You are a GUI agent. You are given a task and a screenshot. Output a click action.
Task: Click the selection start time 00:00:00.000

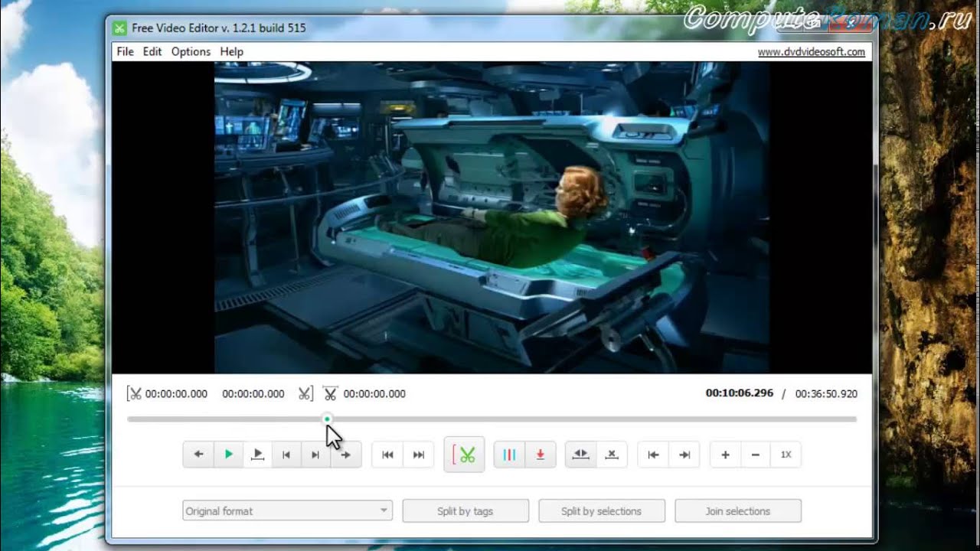coord(176,394)
